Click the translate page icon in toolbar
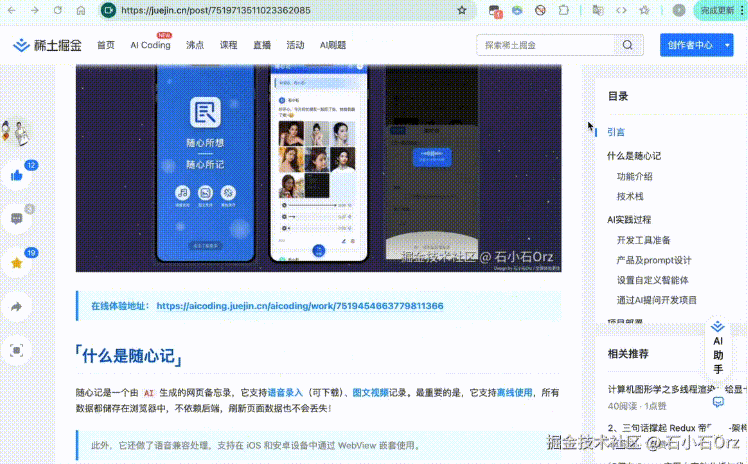Viewport: 748px width, 464px height. click(598, 10)
